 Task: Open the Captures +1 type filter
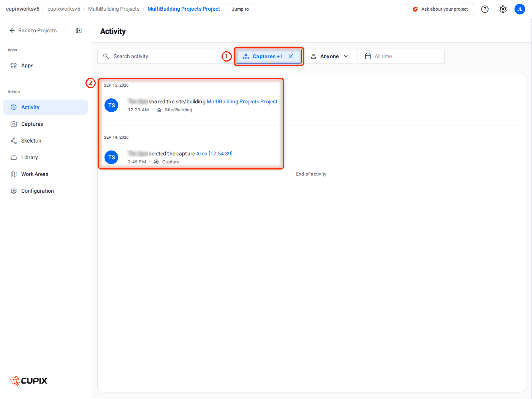268,56
